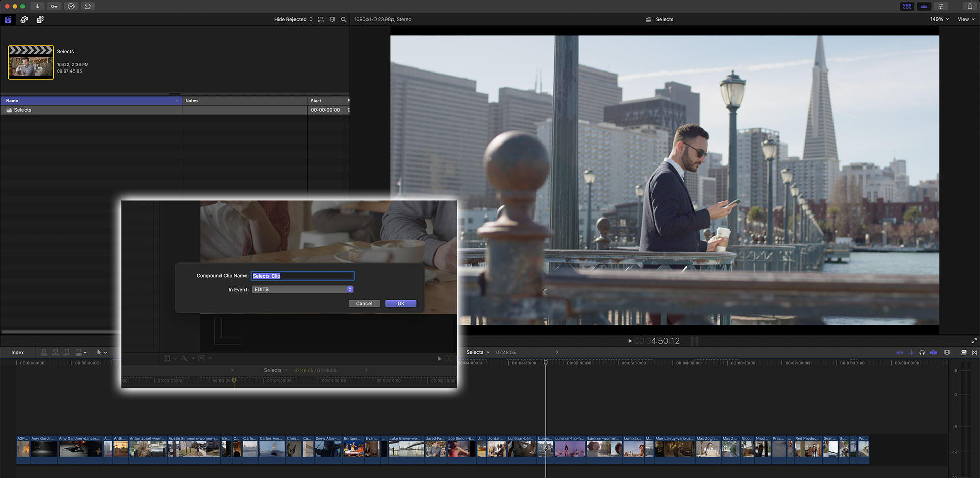This screenshot has width=980, height=478.
Task: Open the In Event EDITS dropdown
Action: click(x=302, y=290)
